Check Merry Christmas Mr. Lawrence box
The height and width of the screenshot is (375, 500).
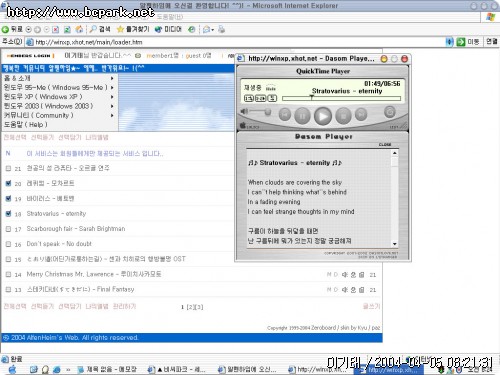tap(8, 274)
